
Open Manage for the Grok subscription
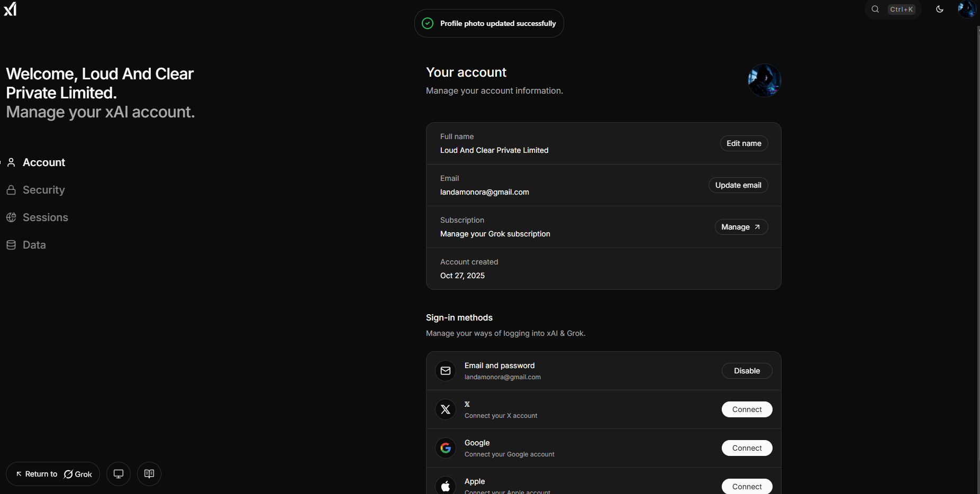[741, 227]
